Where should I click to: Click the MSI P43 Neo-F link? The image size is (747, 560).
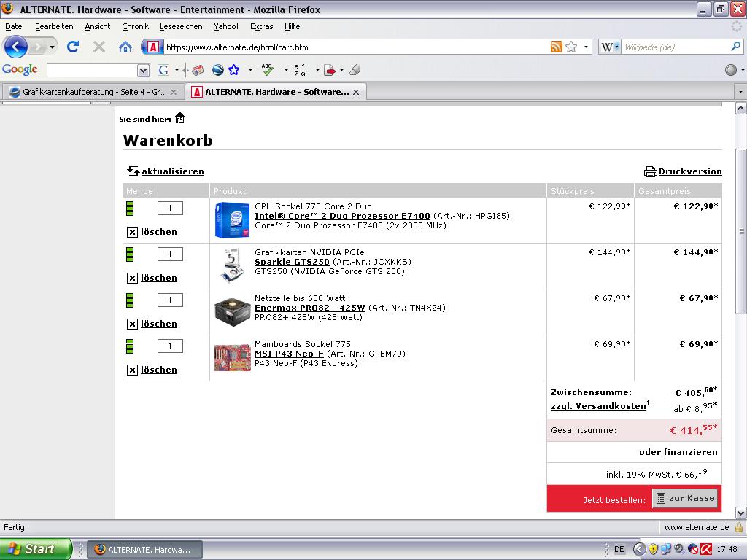pos(289,354)
